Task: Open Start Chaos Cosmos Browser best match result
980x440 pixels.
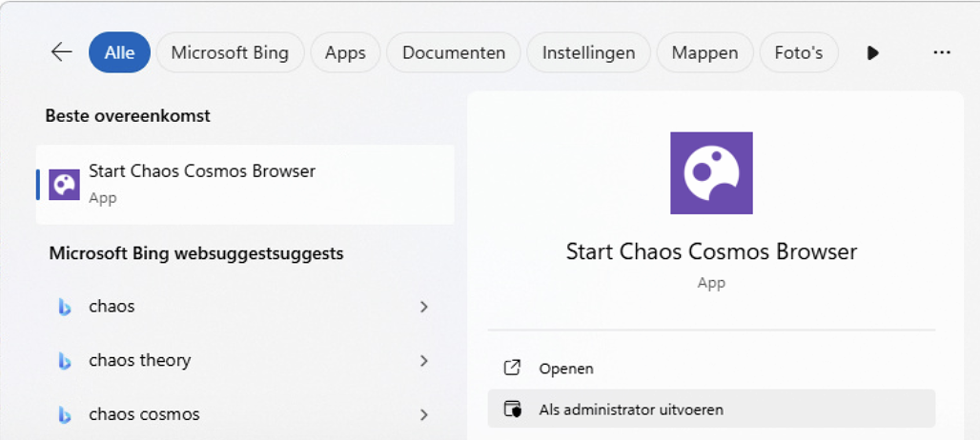Action: click(x=245, y=185)
